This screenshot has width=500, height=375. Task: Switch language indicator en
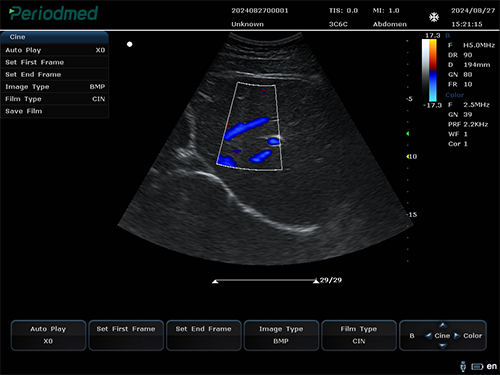point(492,366)
